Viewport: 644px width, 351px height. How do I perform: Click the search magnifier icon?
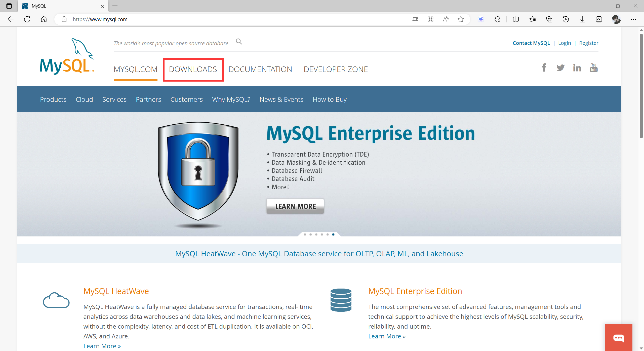pyautogui.click(x=239, y=42)
